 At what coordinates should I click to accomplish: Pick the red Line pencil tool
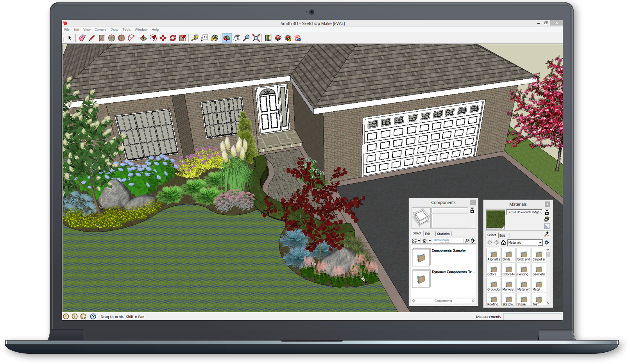92,38
